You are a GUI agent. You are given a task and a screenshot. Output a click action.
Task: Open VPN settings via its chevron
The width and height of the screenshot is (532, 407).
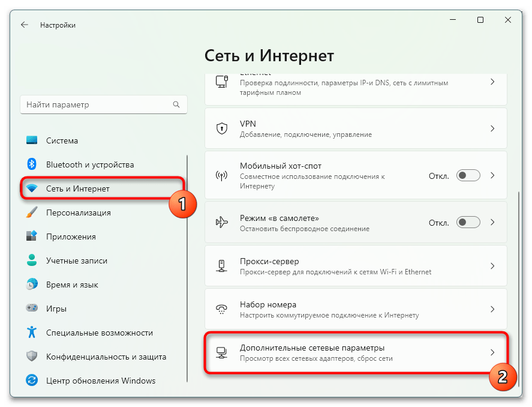492,128
